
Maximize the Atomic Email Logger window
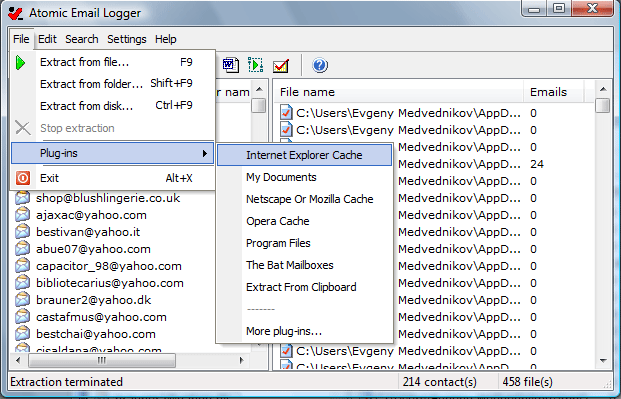558,8
